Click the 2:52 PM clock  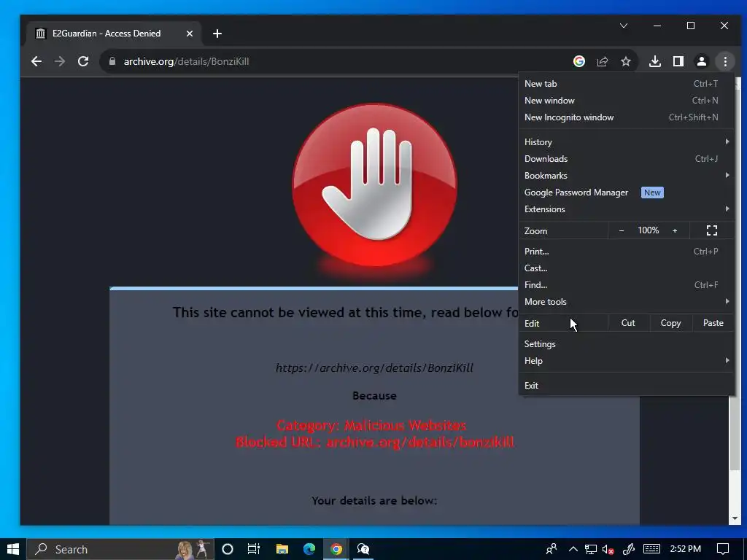point(686,549)
